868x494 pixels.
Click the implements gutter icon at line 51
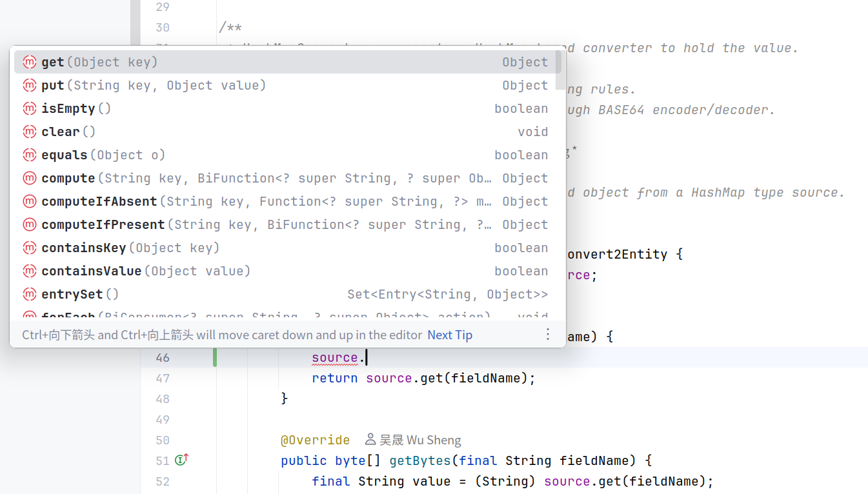coord(181,460)
